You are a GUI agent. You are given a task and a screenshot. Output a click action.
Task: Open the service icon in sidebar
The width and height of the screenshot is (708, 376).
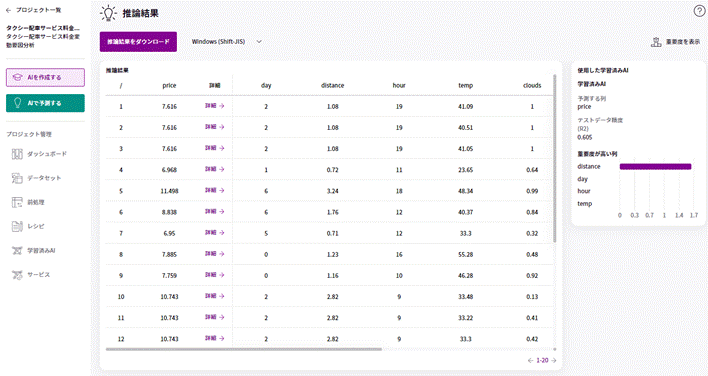pyautogui.click(x=17, y=274)
